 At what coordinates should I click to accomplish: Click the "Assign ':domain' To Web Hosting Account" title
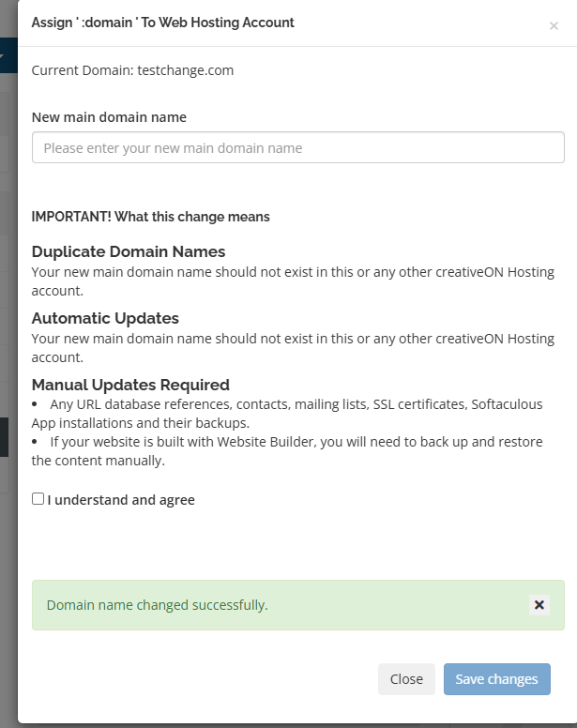coord(162,23)
